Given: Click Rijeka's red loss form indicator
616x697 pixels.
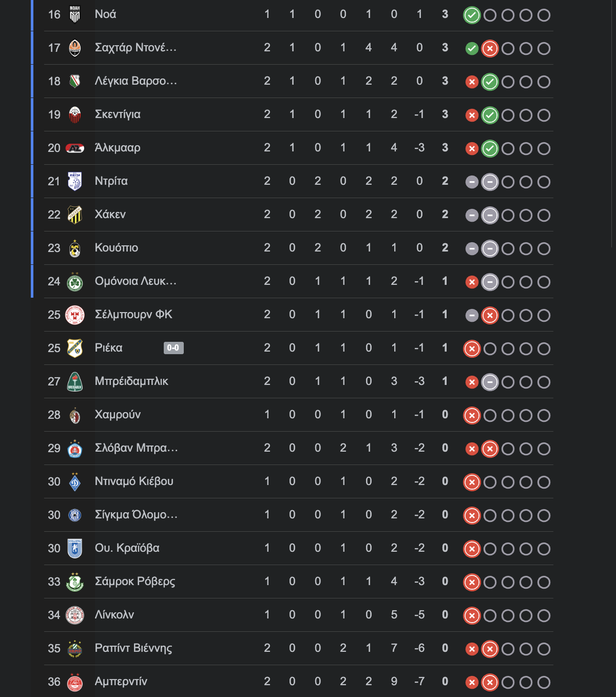Looking at the screenshot, I should pos(472,349).
